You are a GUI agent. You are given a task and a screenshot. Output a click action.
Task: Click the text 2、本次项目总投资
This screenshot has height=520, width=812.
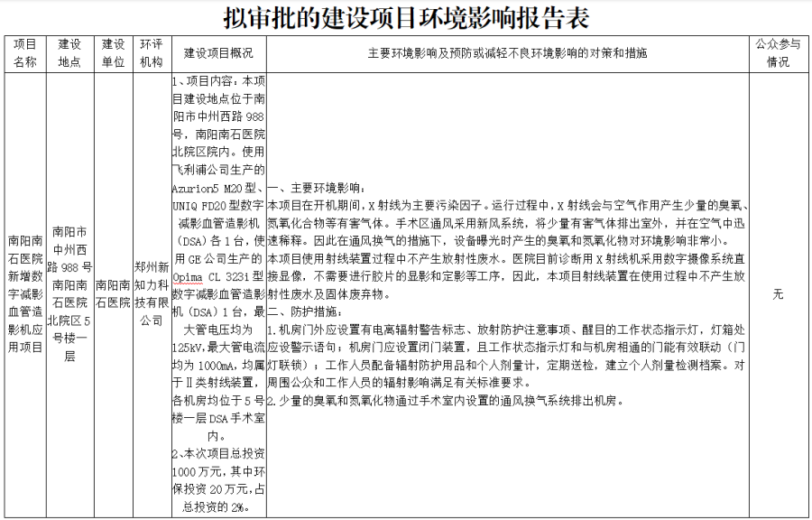click(x=218, y=454)
